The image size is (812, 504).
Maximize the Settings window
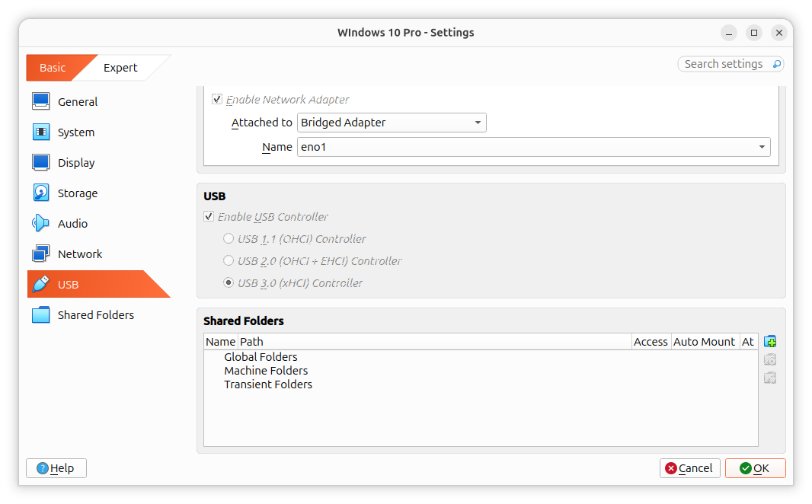[754, 33]
